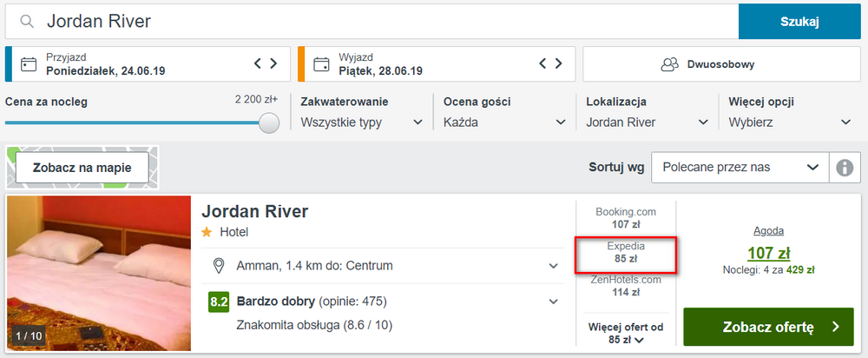The height and width of the screenshot is (358, 868).
Task: Go to next arrival date
Action: 273,63
